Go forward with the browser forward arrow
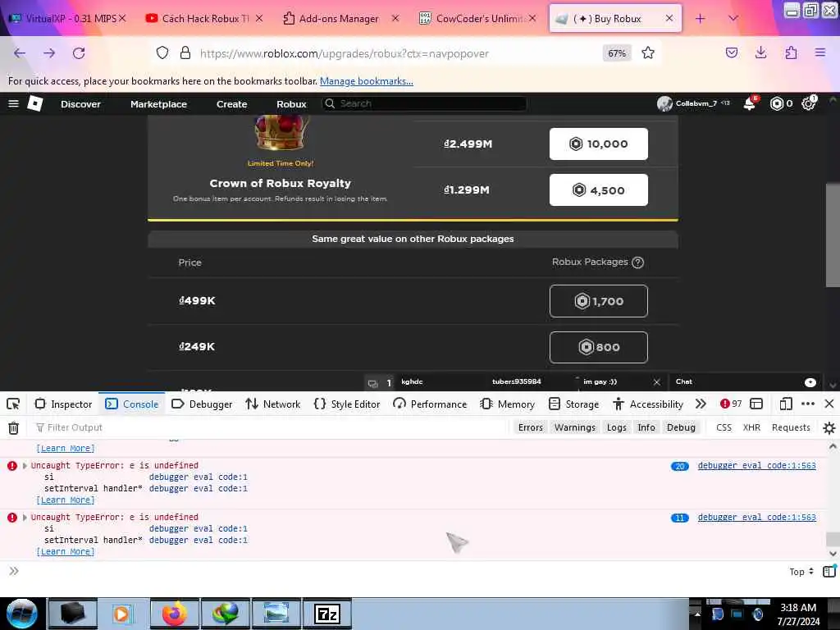 [x=49, y=53]
